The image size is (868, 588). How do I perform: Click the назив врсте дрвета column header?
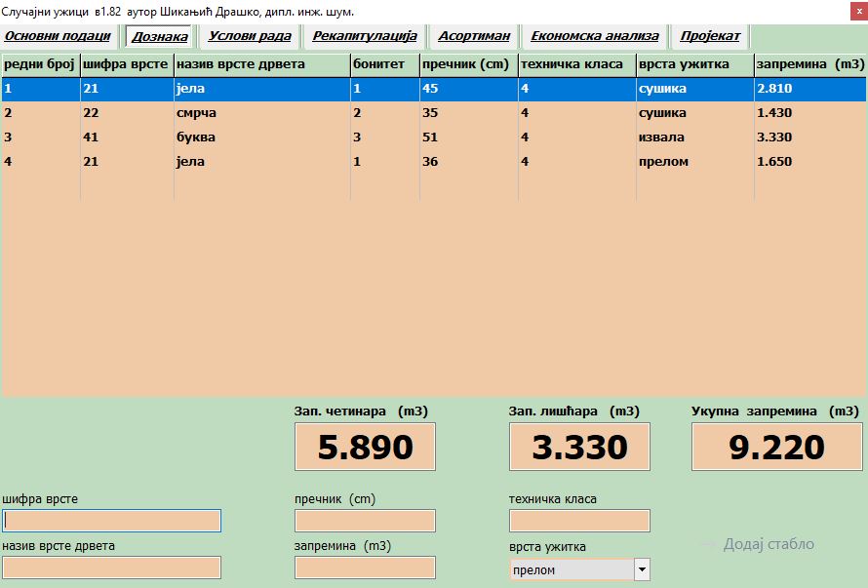pos(261,64)
